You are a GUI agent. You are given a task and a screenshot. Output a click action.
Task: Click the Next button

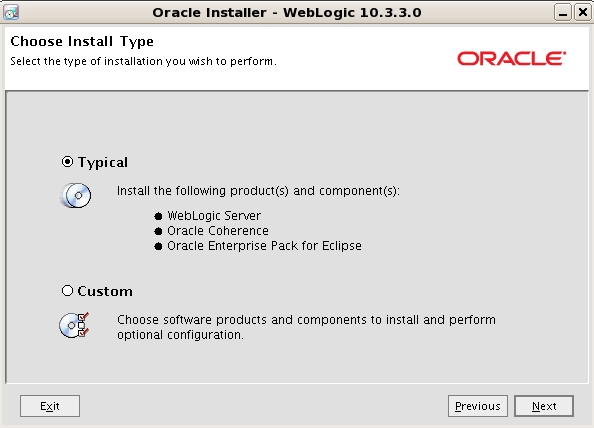click(544, 406)
